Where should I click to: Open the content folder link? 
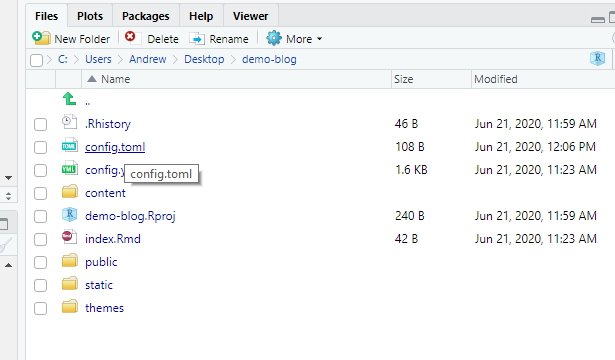pos(105,193)
